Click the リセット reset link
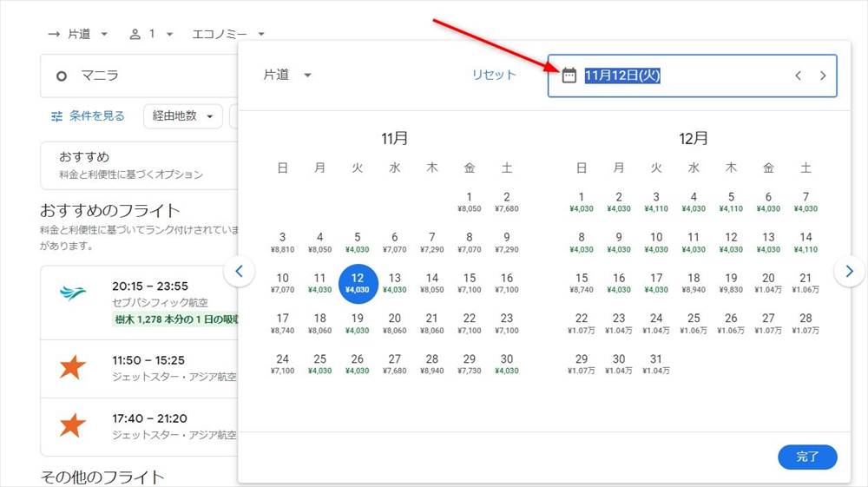This screenshot has width=868, height=487. click(494, 75)
